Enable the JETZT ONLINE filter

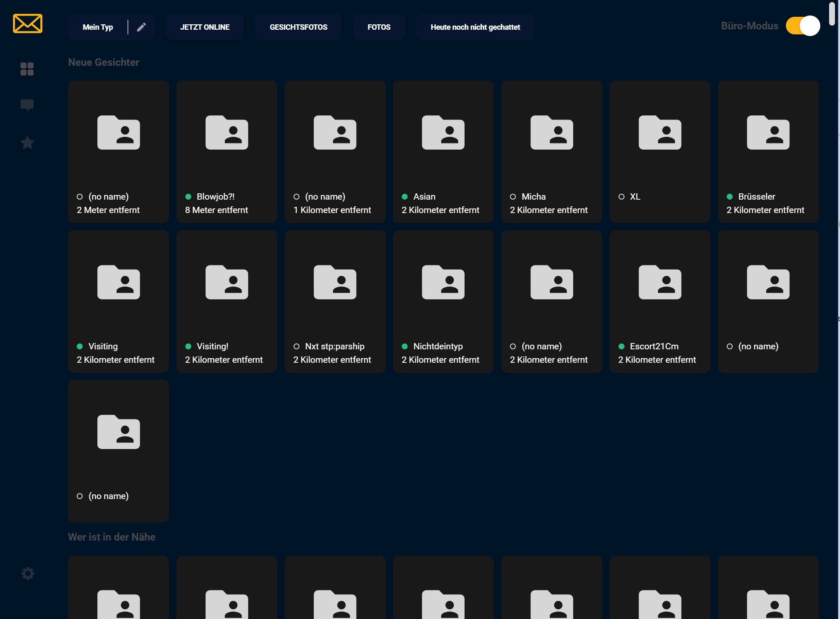tap(205, 27)
